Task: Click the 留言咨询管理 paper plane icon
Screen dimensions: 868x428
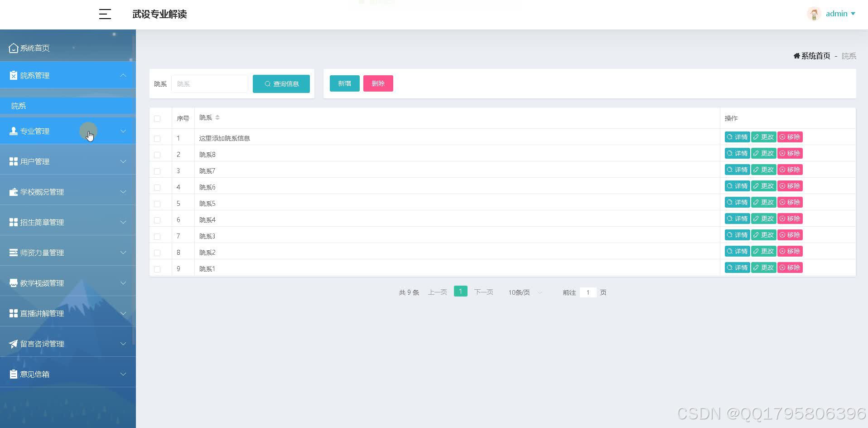Action: (14, 344)
